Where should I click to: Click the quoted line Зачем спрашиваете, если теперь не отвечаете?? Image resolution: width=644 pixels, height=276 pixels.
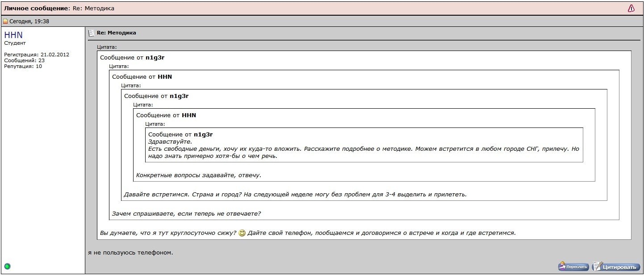[x=186, y=213]
